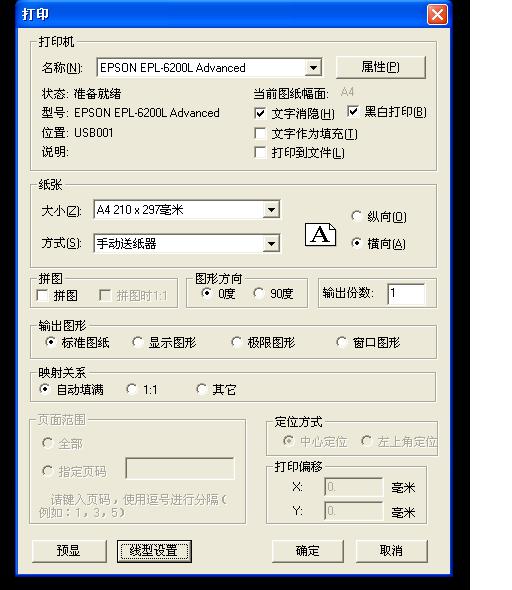Click the 线型设置 line type button
The image size is (512, 590).
point(154,551)
